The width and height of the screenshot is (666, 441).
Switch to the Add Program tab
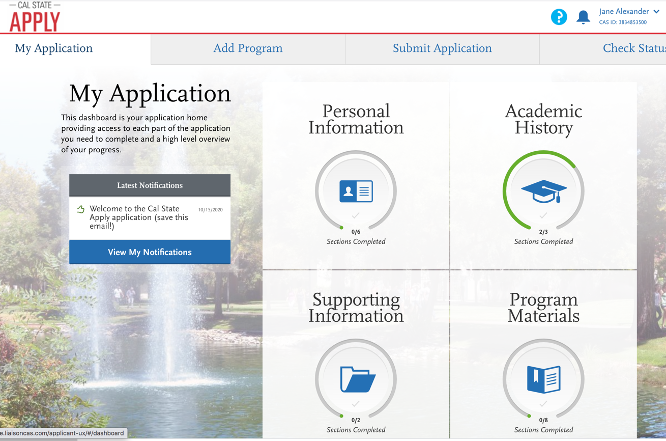248,48
